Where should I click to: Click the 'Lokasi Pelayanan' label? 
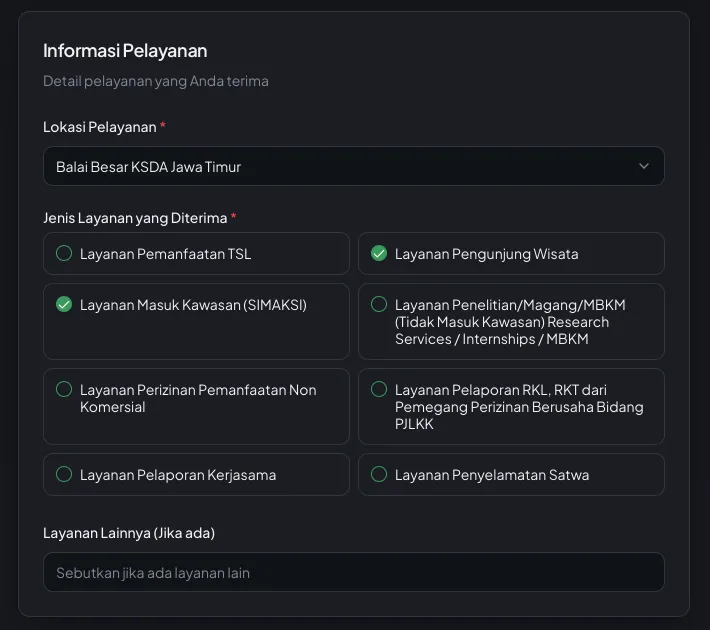click(x=100, y=127)
